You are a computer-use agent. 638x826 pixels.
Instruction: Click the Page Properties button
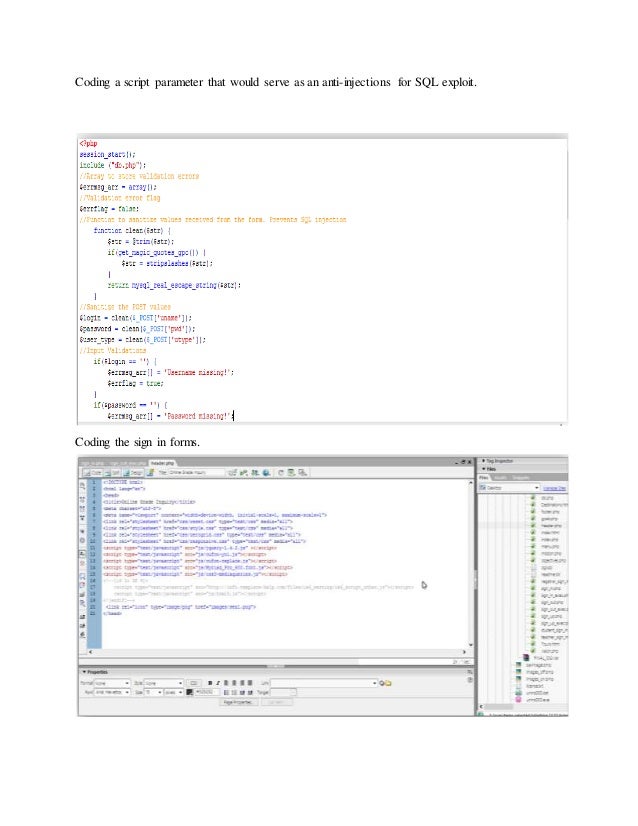coord(239,702)
